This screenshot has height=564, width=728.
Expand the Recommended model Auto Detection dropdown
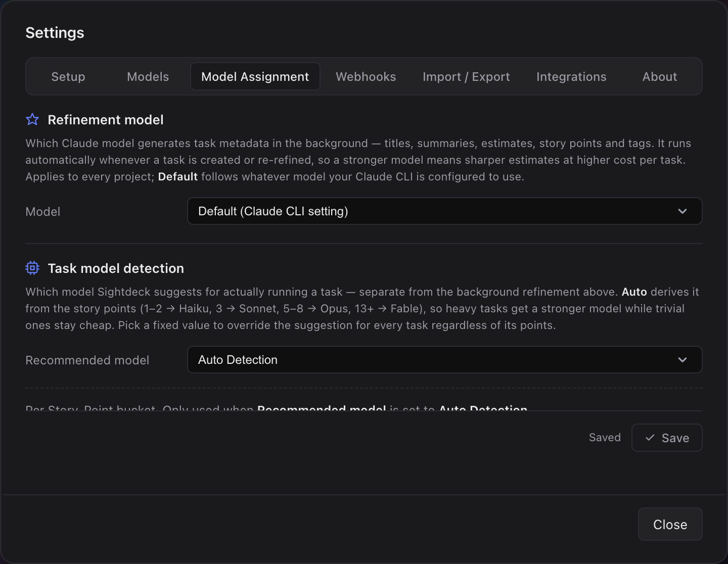click(445, 360)
